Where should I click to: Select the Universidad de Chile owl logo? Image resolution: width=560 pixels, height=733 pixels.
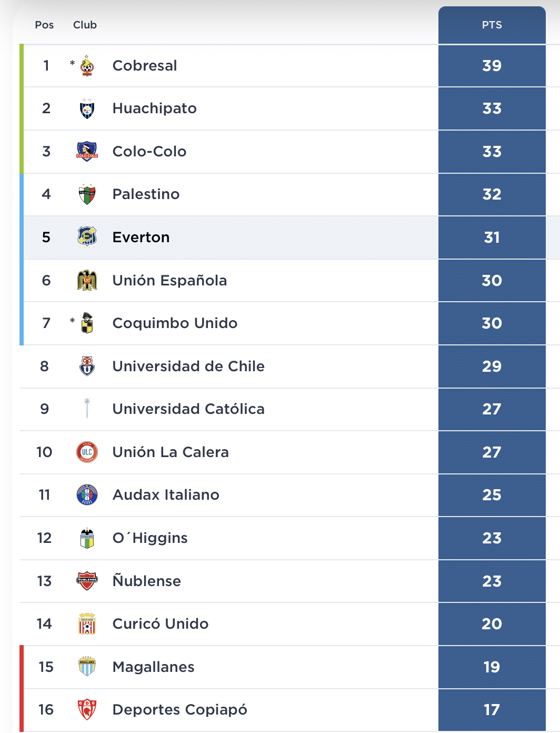(87, 366)
